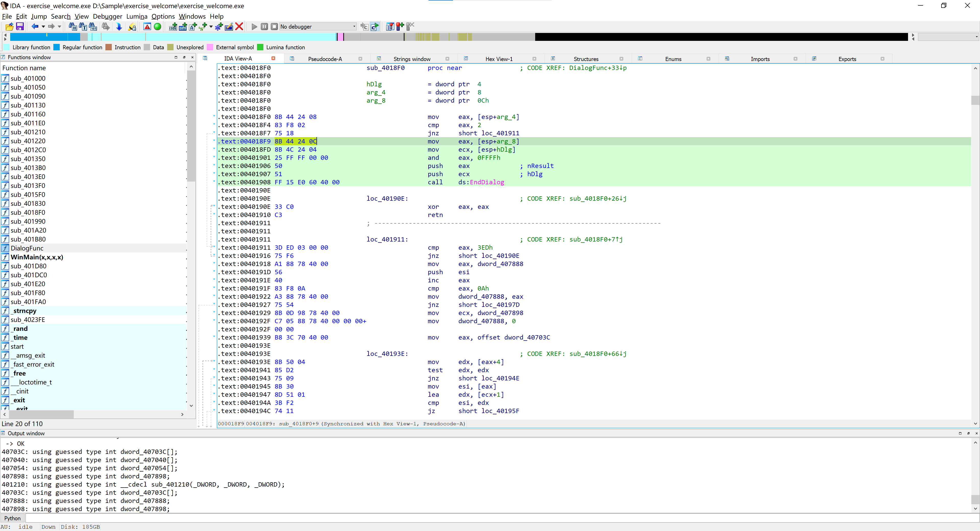
Task: Open the Options menu
Action: pos(163,16)
